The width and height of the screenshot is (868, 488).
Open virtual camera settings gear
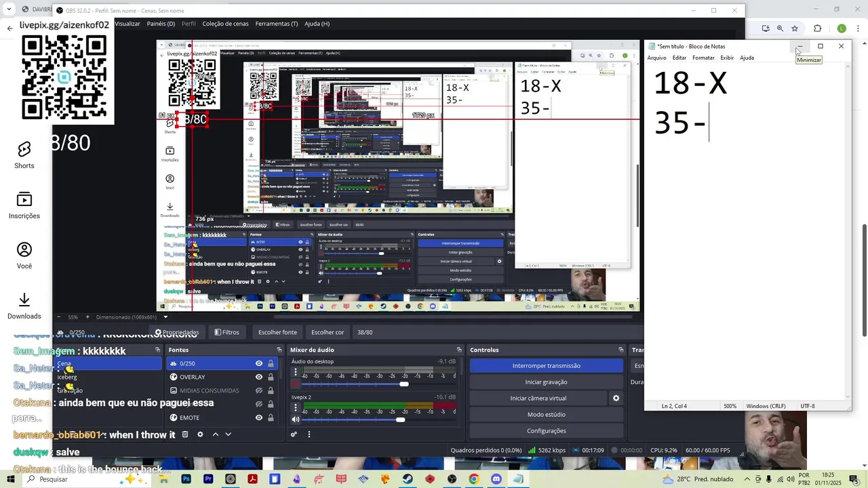click(x=616, y=399)
